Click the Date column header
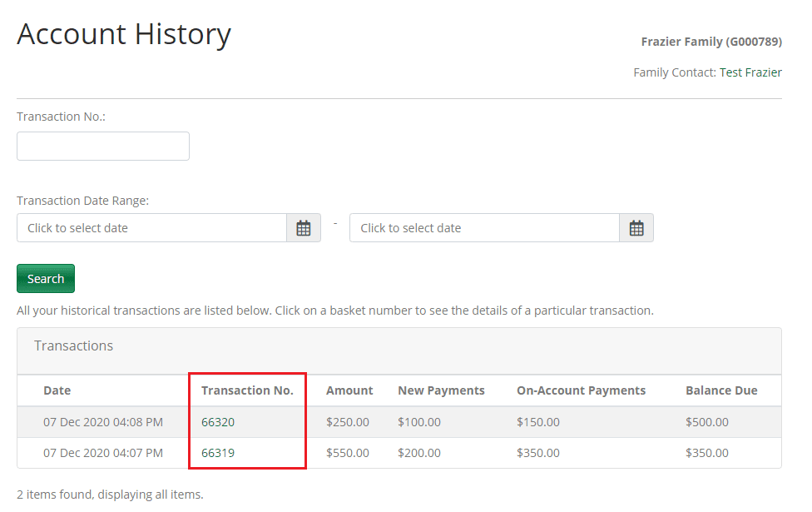The height and width of the screenshot is (512, 812). [57, 390]
